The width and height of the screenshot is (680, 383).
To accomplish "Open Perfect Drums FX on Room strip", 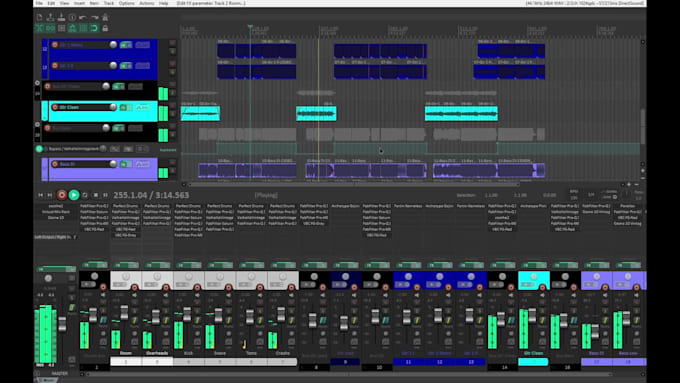I will coord(125,206).
